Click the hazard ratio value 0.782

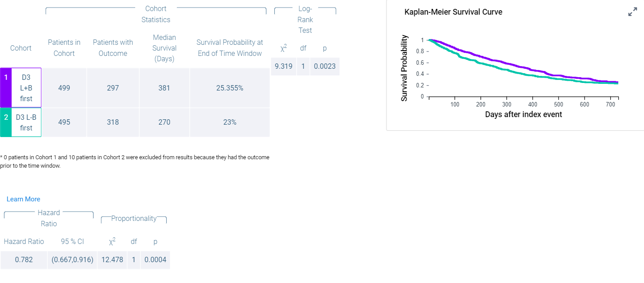pos(24,260)
